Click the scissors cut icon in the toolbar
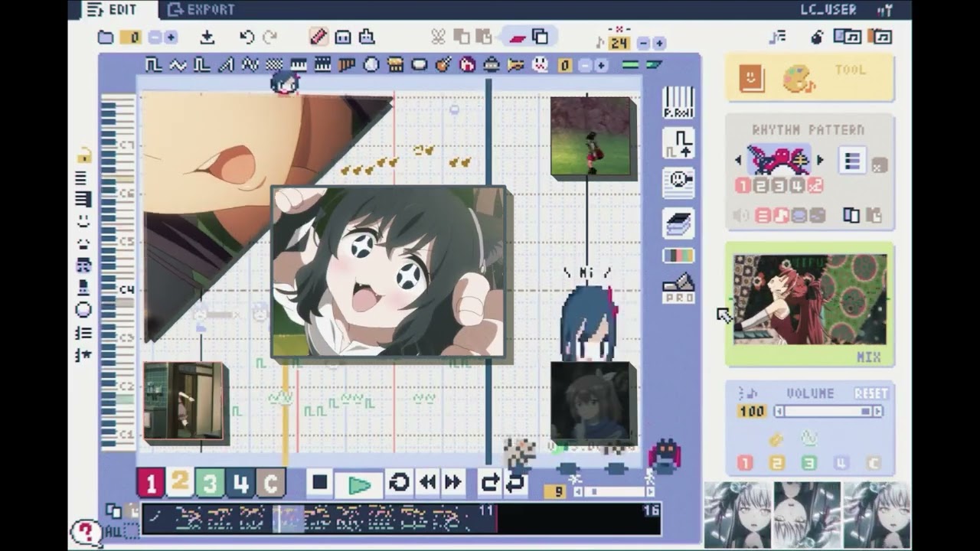This screenshot has width=980, height=551. [438, 37]
